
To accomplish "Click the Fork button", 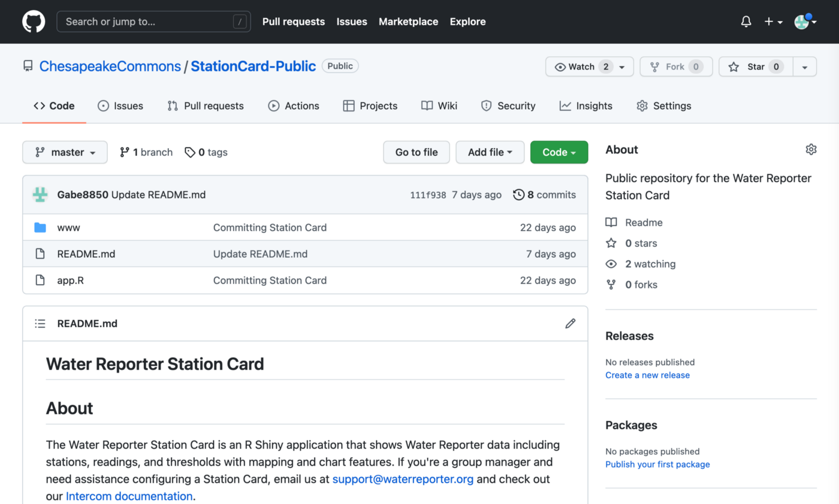I will (x=676, y=67).
